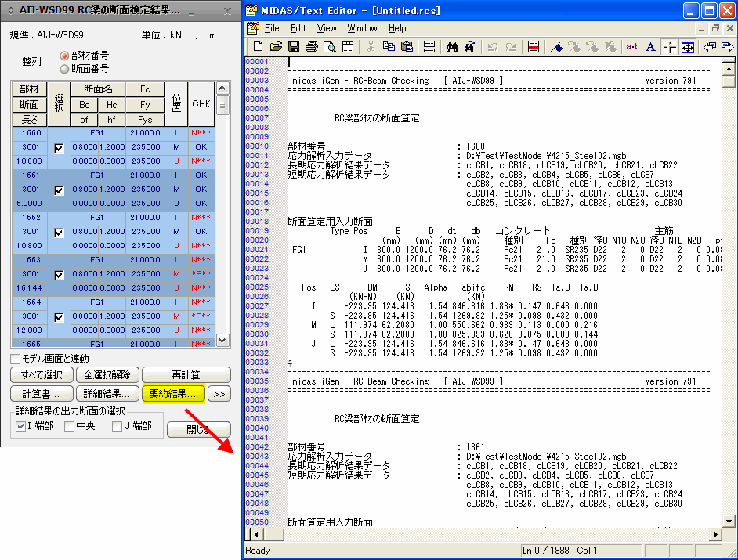Click the Cut scissors icon
Viewport: 738px width, 560px height.
(x=371, y=46)
